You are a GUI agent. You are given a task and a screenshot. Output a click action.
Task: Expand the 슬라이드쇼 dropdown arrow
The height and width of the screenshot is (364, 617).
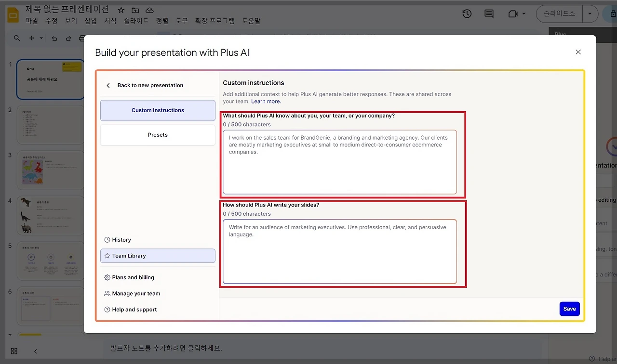tap(590, 14)
